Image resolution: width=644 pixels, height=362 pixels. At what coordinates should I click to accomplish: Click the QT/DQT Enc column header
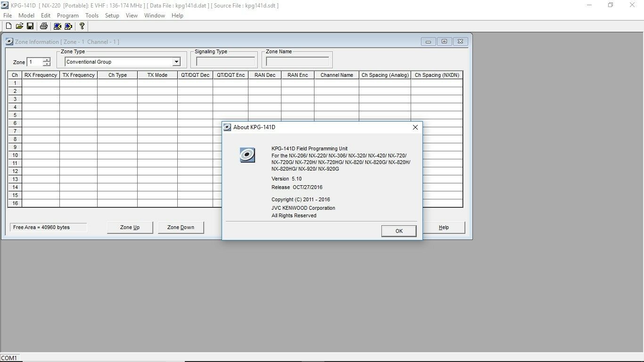[231, 75]
